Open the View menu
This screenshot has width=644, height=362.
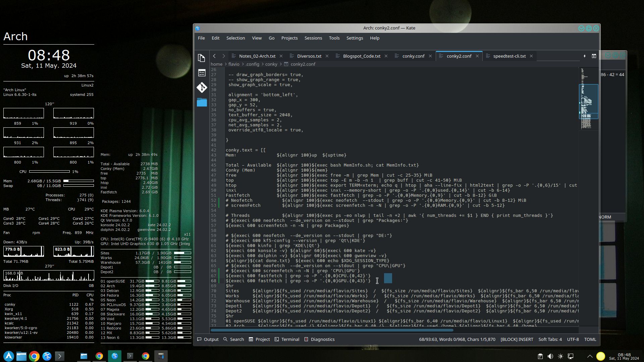[x=257, y=38]
